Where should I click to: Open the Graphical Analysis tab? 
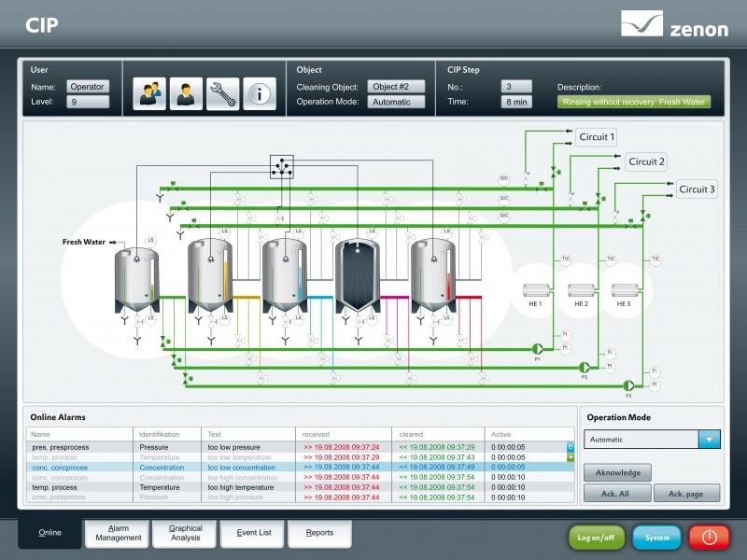tap(186, 533)
